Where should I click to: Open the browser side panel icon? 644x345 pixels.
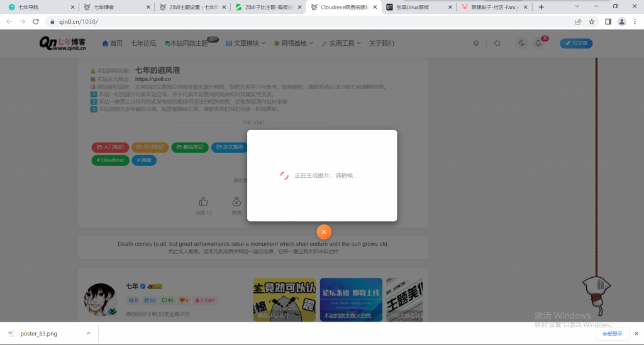608,22
